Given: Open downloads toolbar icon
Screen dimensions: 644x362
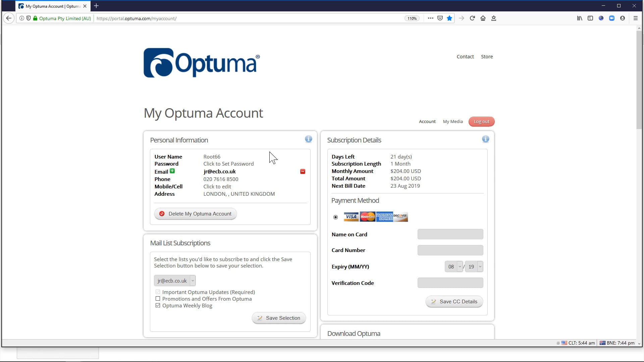Looking at the screenshot, I should click(494, 18).
